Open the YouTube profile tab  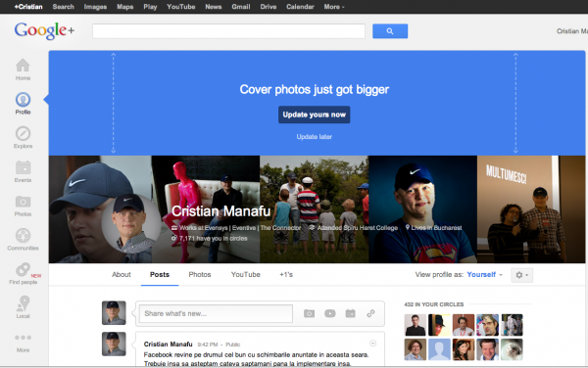coord(246,275)
